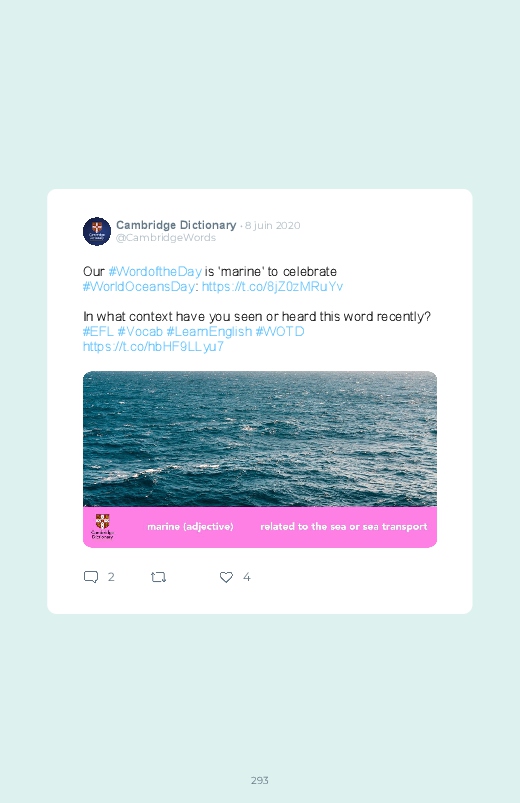This screenshot has height=803, width=520.
Task: Click the reply count 2
Action: (x=111, y=577)
